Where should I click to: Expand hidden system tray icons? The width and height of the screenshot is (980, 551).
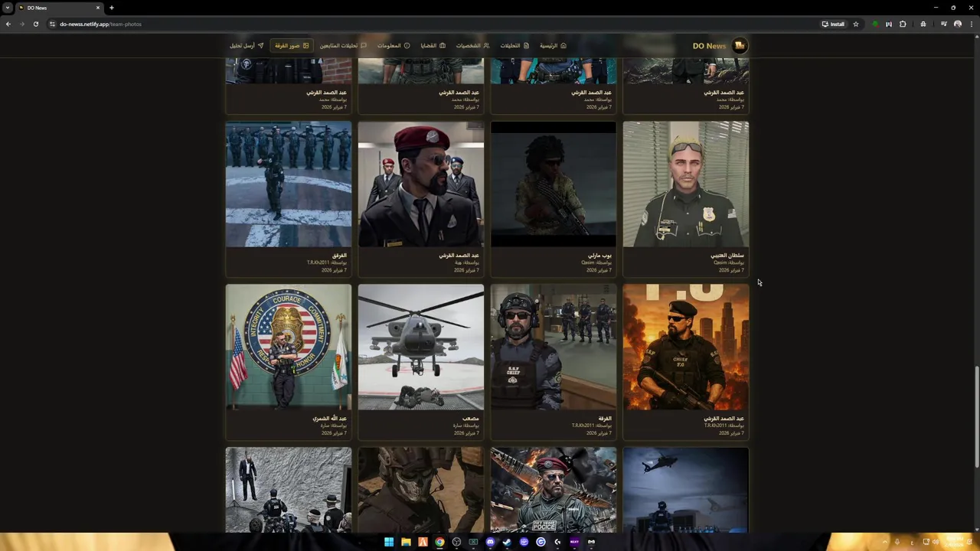pyautogui.click(x=887, y=542)
